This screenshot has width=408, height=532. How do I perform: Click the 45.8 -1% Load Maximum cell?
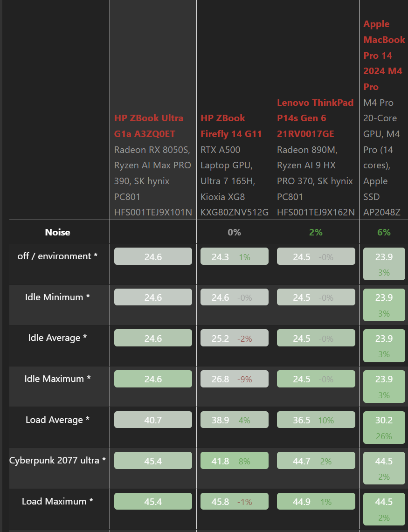coord(235,502)
